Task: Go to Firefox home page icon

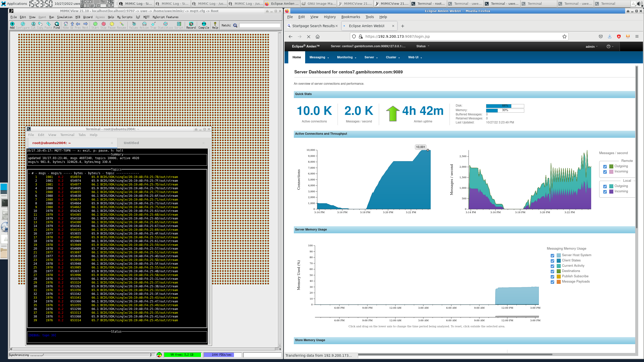Action: click(318, 36)
